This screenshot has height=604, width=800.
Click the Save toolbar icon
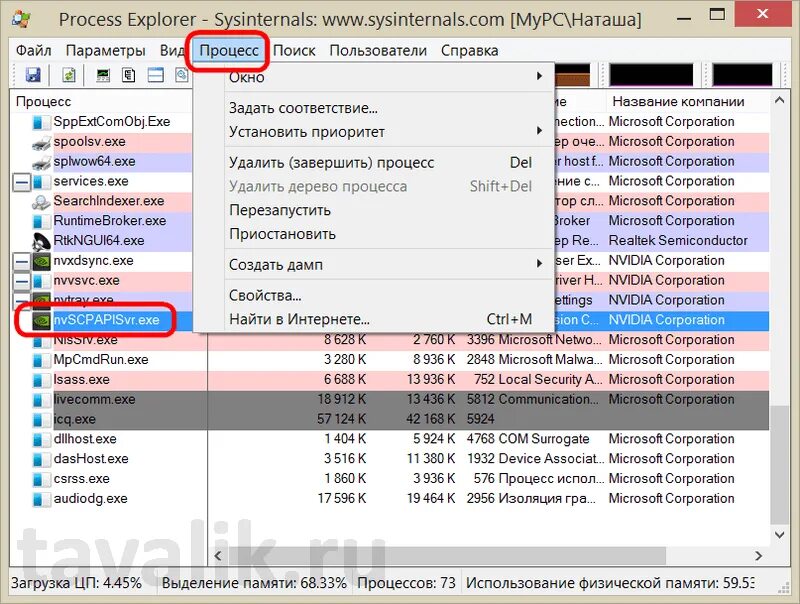pyautogui.click(x=33, y=76)
